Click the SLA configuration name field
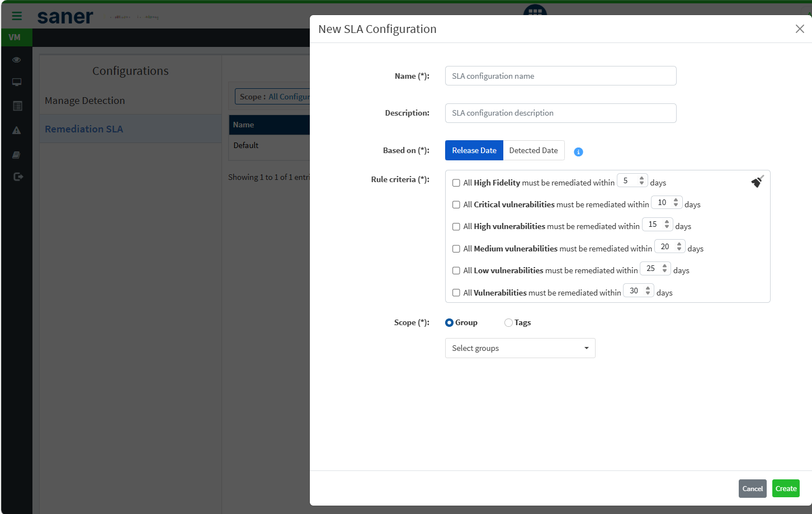The width and height of the screenshot is (812, 514). 560,76
